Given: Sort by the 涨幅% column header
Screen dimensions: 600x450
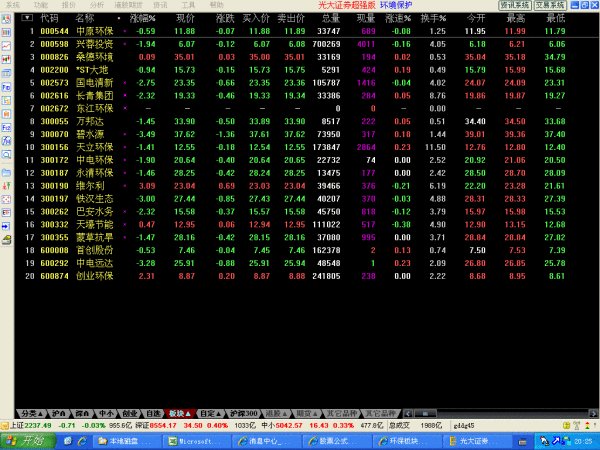Looking at the screenshot, I should [142, 18].
